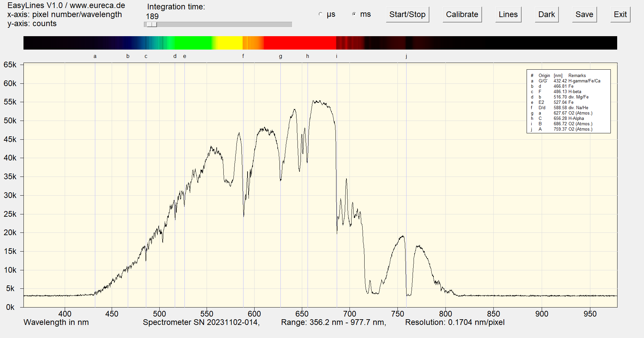Exit the EasyLines application
644x338 pixels.
620,14
